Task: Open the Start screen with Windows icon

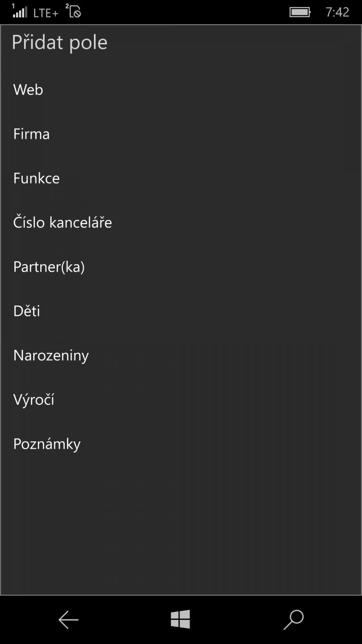Action: pos(181,620)
